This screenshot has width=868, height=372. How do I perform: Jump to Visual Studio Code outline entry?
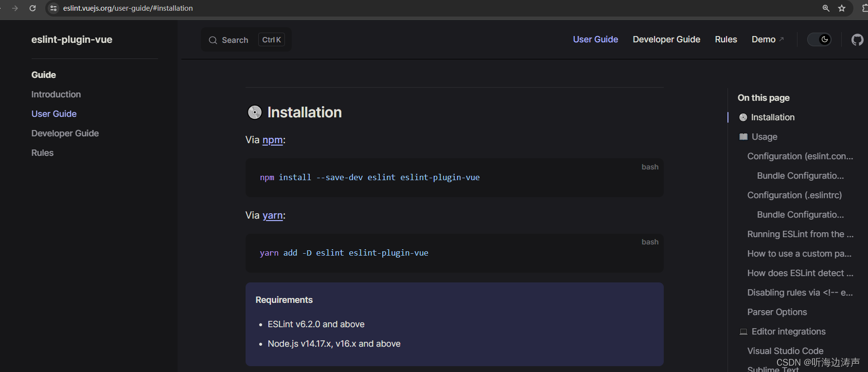point(785,351)
